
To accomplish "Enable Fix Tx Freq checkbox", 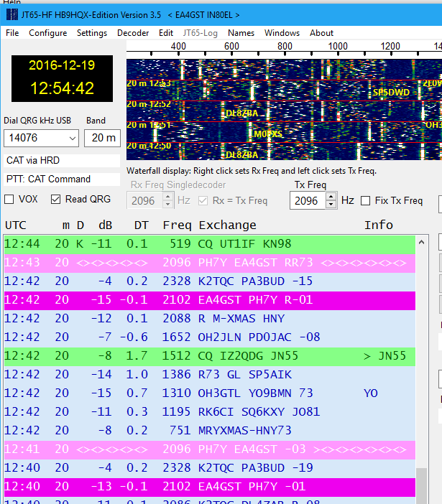I will point(366,201).
